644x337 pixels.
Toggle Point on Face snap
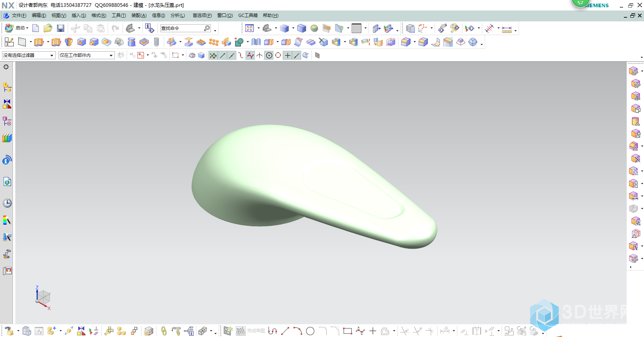click(306, 55)
